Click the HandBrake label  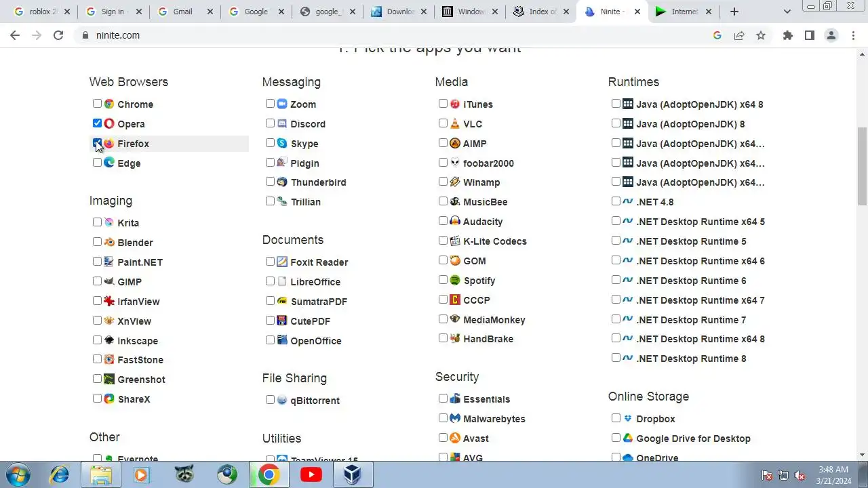(x=488, y=339)
